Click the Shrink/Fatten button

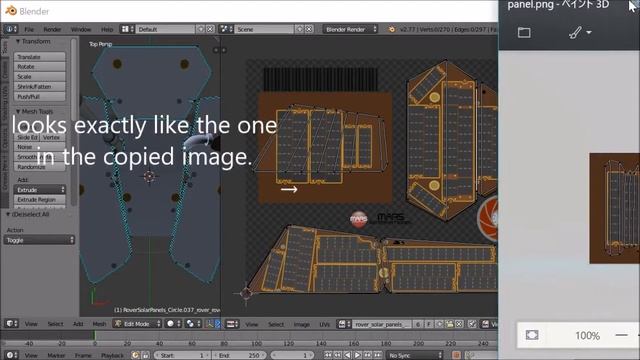[40, 87]
